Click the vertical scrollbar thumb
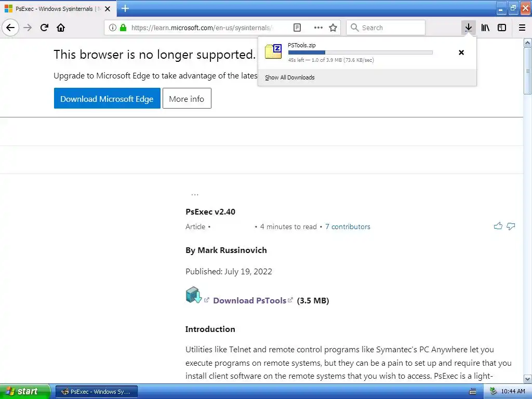The height and width of the screenshot is (399, 532). click(528, 71)
